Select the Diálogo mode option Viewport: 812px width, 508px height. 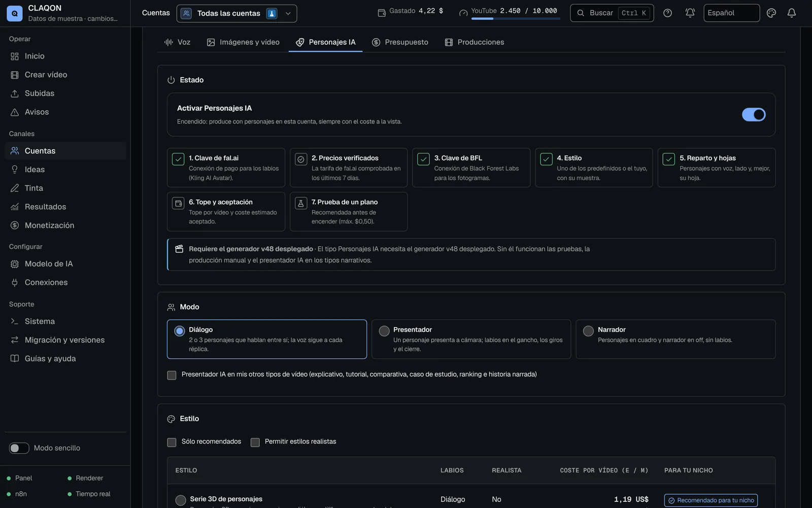[267, 339]
